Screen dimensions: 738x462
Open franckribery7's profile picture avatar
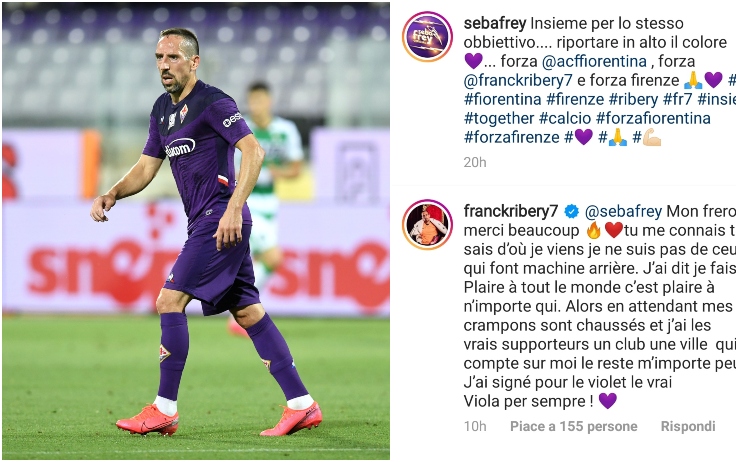pyautogui.click(x=427, y=224)
